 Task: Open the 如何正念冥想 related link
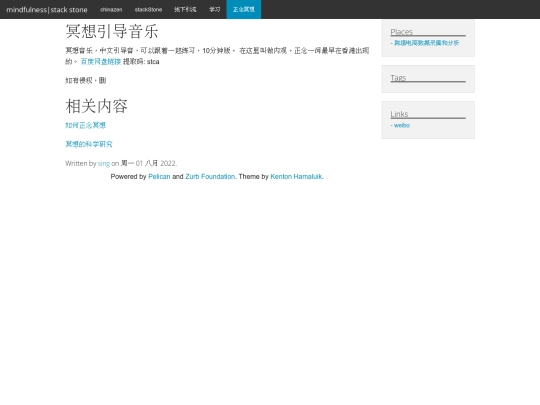pos(85,125)
